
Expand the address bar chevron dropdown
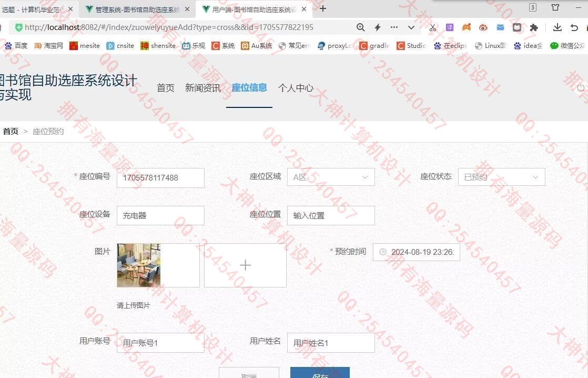(411, 27)
